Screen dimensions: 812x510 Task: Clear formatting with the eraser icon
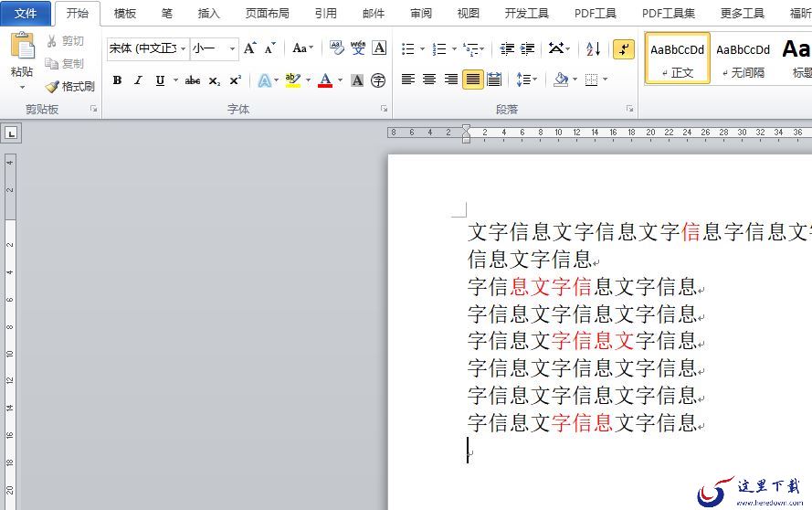(x=337, y=48)
